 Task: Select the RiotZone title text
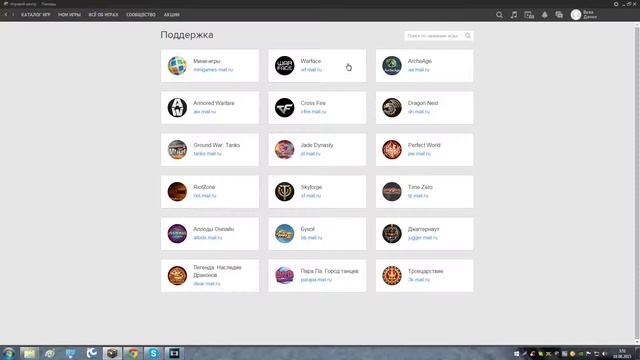click(204, 187)
